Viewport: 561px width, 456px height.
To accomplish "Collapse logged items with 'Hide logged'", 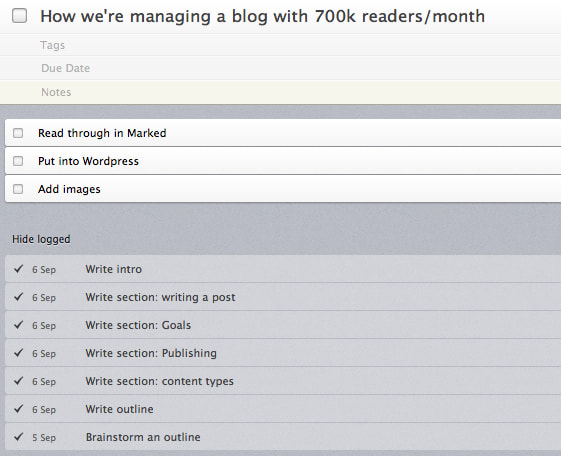I will (x=41, y=239).
